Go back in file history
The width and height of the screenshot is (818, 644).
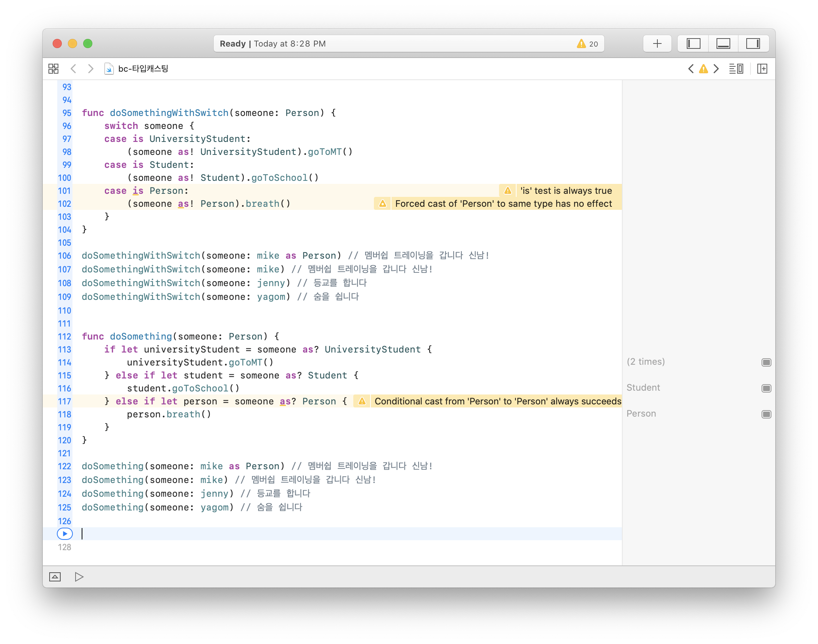coord(74,69)
